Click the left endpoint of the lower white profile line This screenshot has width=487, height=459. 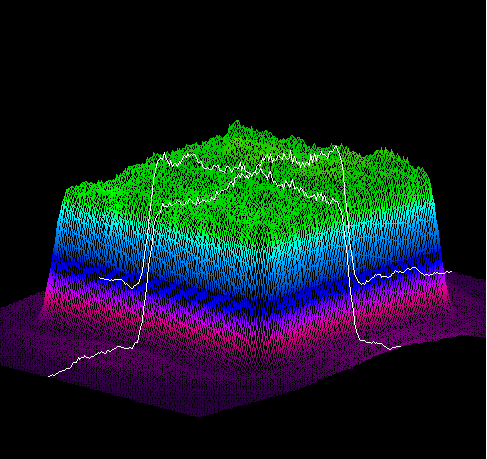coord(49,376)
